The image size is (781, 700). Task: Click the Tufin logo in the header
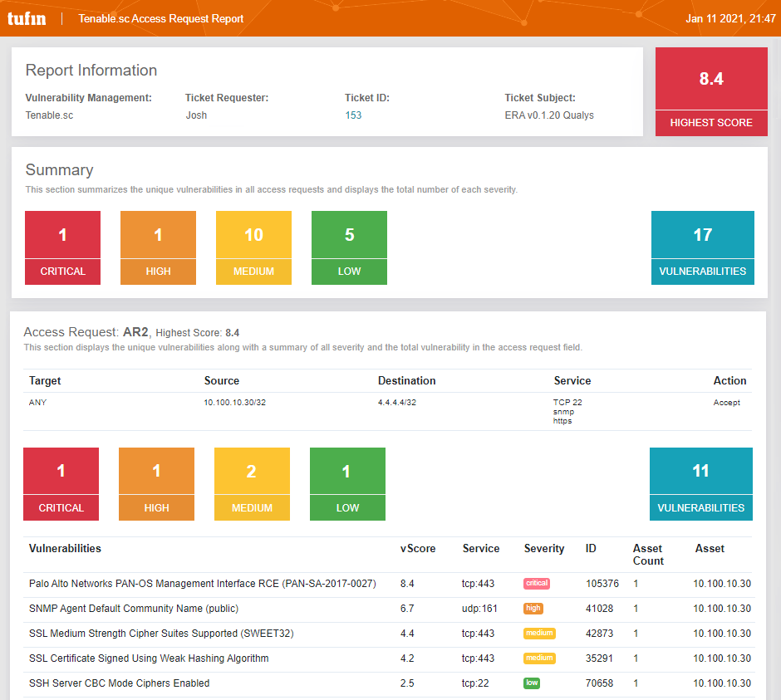[x=27, y=17]
